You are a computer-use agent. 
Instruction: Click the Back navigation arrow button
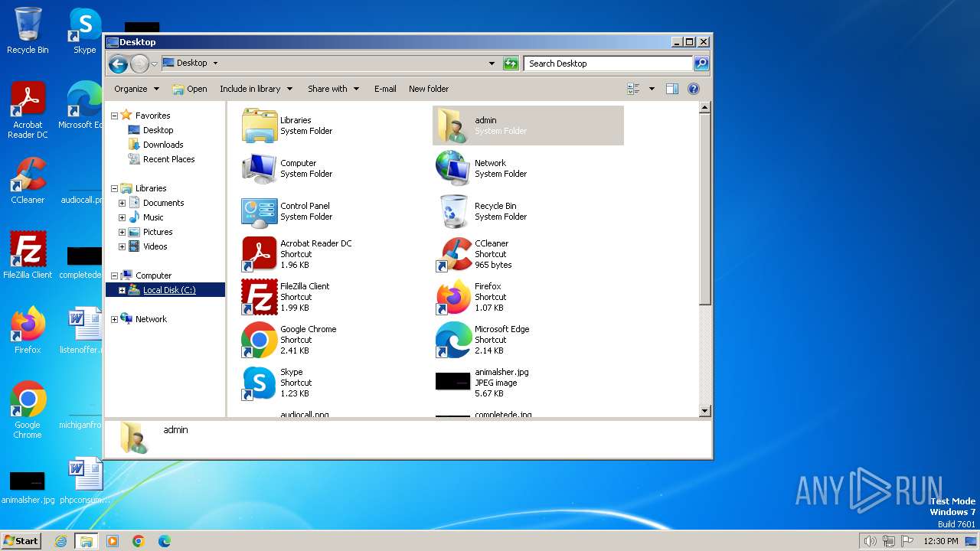[118, 64]
